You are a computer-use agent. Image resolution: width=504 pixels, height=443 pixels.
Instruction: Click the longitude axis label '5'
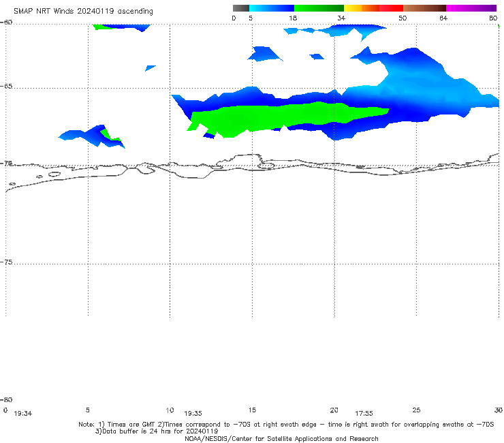[87, 410]
